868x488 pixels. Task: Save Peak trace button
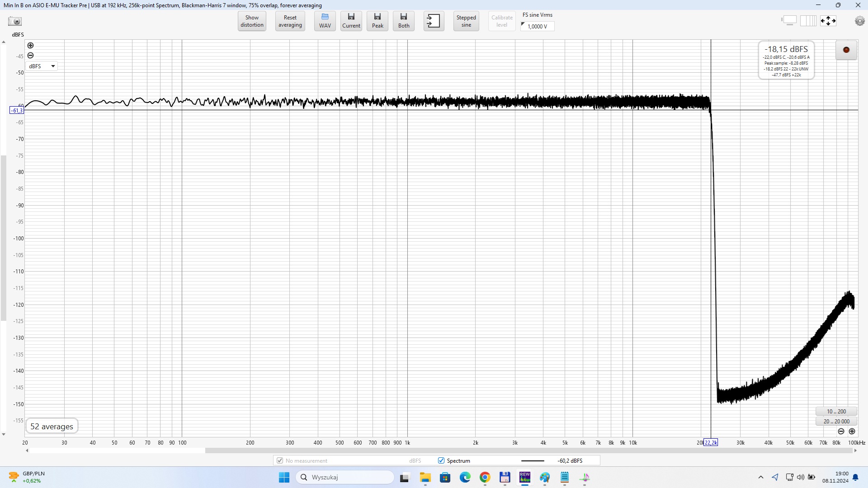point(377,21)
